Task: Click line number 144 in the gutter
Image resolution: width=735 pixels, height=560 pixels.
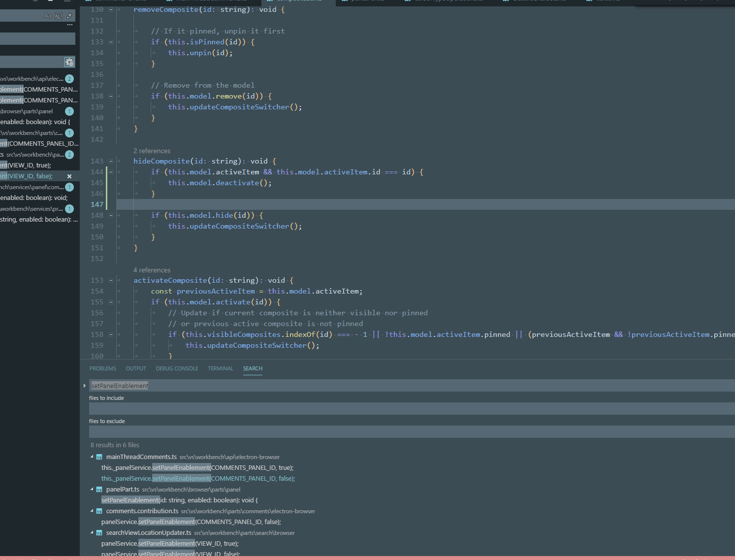Action: [97, 172]
